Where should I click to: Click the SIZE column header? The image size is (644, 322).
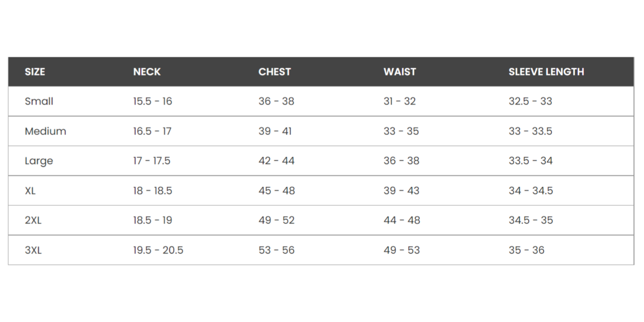[x=35, y=72]
